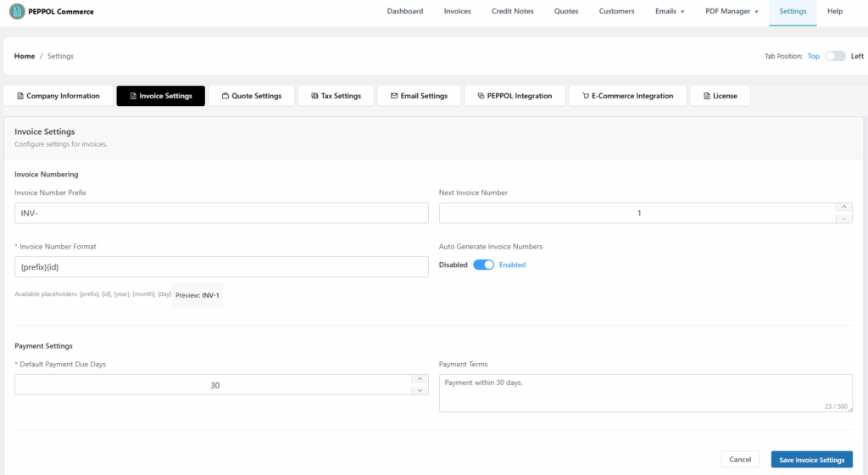Click the cart icon on E-Commerce Integration tab
Screen dimensions: 868x475
coord(585,96)
